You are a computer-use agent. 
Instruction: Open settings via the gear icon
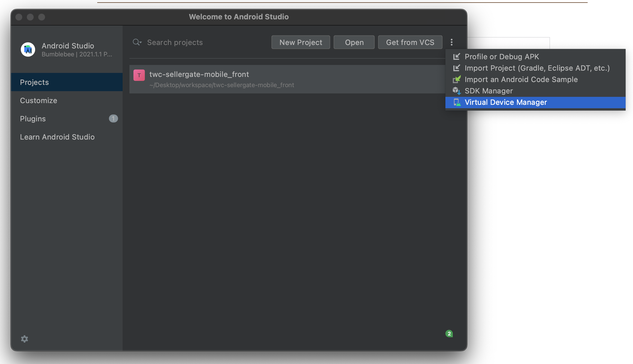click(x=25, y=339)
